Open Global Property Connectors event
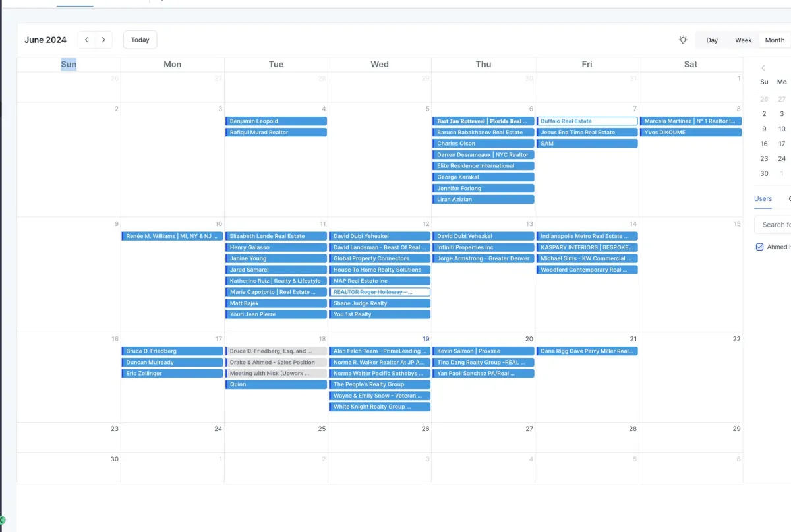The image size is (791, 532). click(380, 258)
